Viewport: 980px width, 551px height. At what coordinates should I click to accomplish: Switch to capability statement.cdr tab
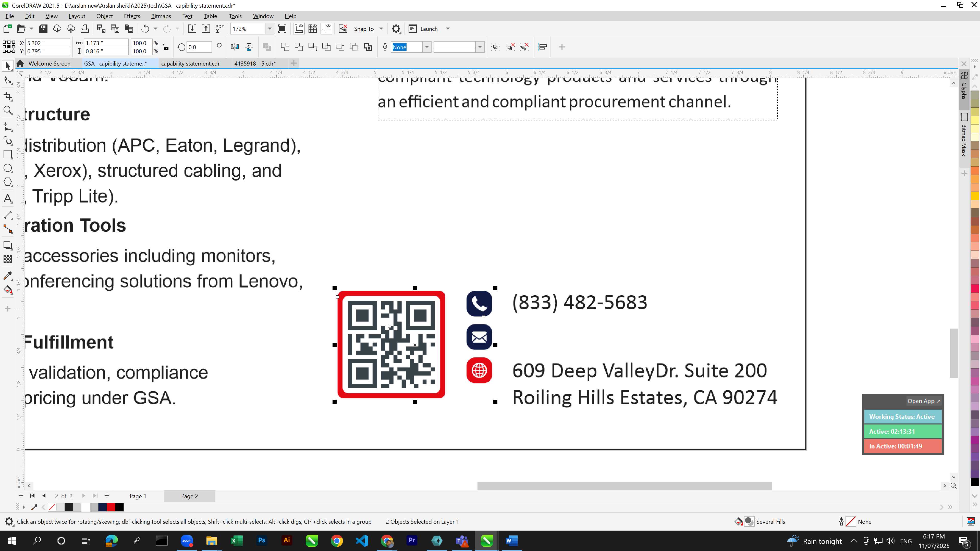[x=190, y=64]
